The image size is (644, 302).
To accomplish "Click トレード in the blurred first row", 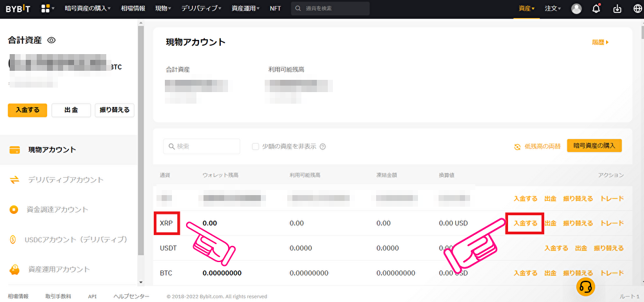I will [612, 199].
